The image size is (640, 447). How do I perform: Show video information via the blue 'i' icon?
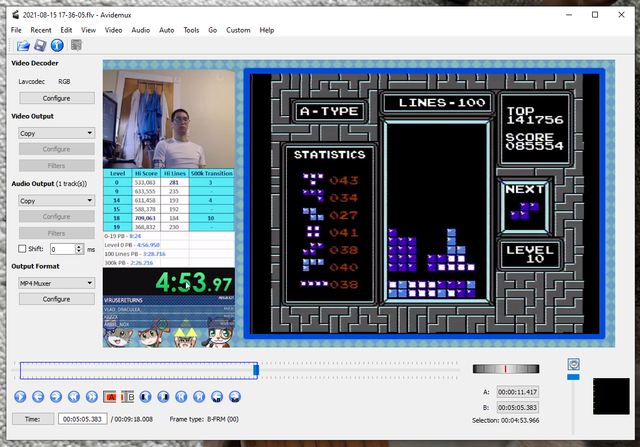[57, 45]
